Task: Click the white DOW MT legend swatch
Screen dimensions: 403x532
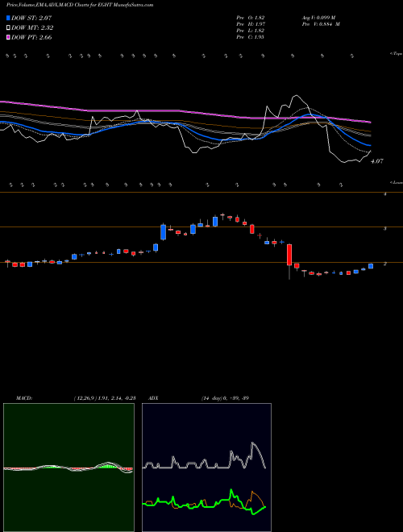Action: click(9, 28)
